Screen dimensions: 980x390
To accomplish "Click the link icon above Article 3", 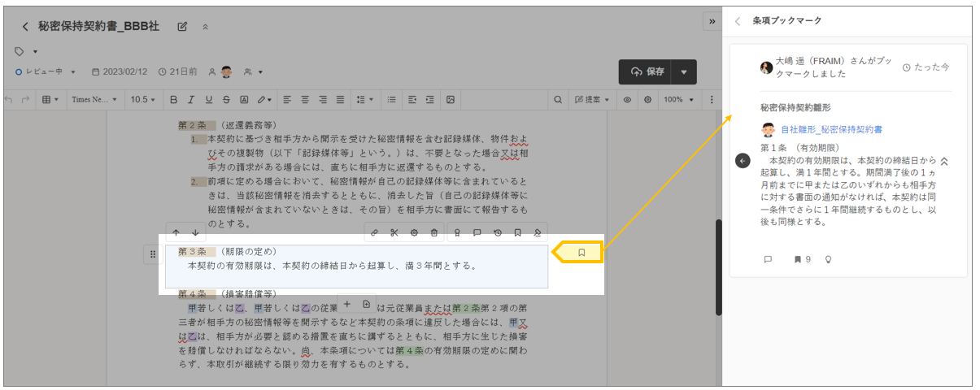I will pyautogui.click(x=374, y=233).
